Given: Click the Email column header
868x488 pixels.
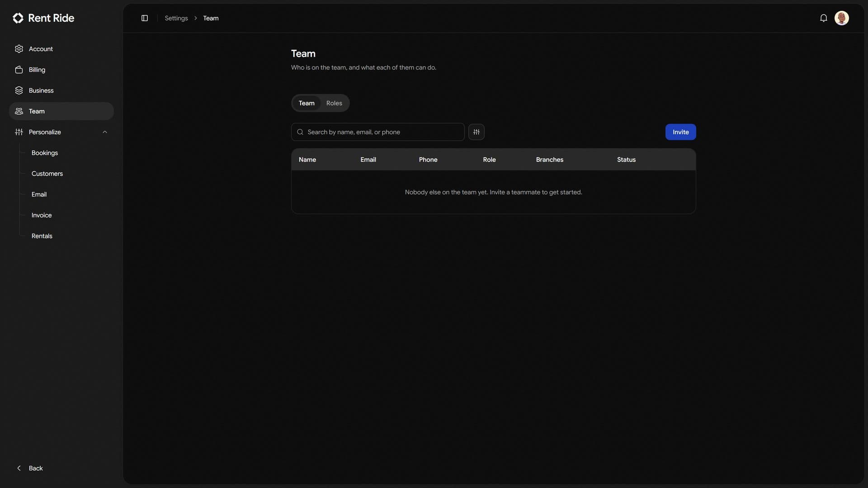Looking at the screenshot, I should coord(368,160).
